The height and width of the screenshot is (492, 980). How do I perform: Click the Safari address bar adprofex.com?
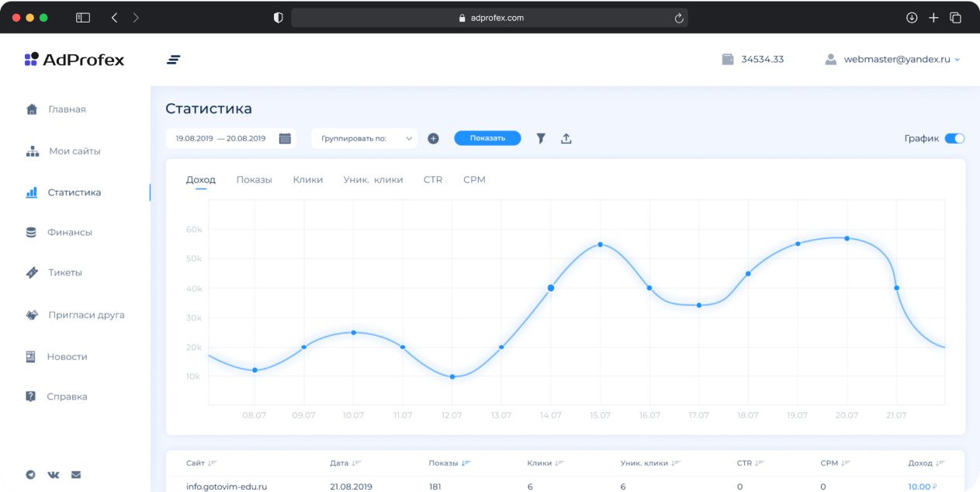pyautogui.click(x=489, y=18)
